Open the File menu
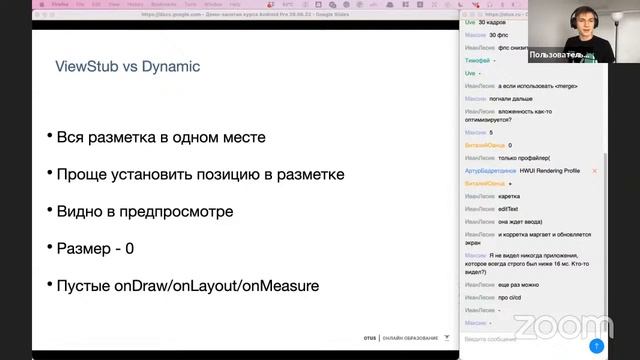The image size is (640, 360). pos(80,4)
